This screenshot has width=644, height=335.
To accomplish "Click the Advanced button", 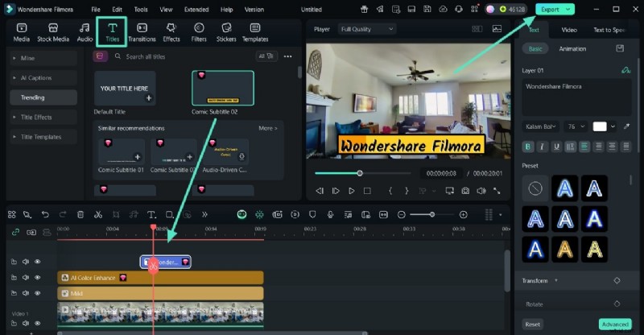I will (x=613, y=325).
